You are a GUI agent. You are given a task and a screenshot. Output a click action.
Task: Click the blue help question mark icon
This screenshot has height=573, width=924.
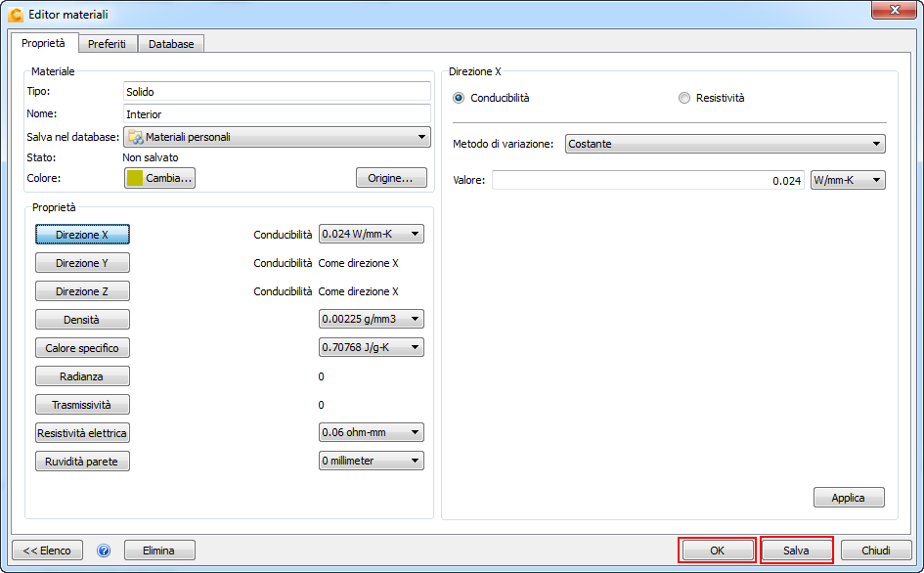coord(104,551)
